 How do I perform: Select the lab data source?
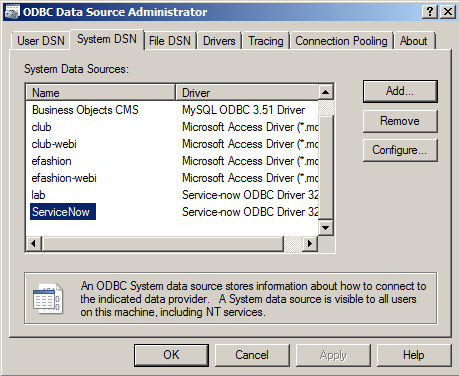point(38,195)
